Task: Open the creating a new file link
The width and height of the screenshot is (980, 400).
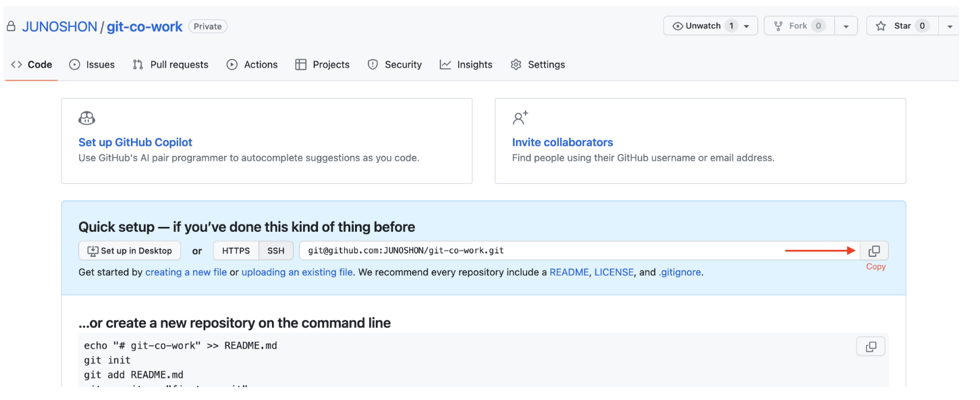Action: 186,272
